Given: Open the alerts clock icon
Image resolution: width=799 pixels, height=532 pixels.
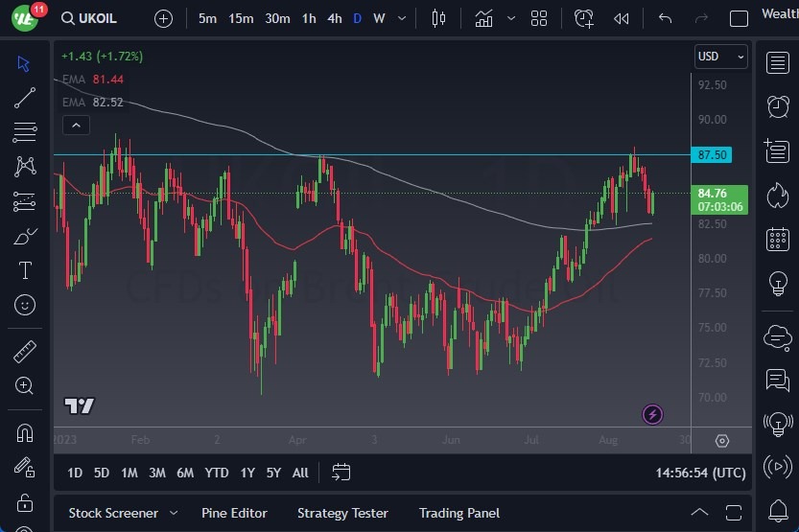Looking at the screenshot, I should tap(777, 106).
